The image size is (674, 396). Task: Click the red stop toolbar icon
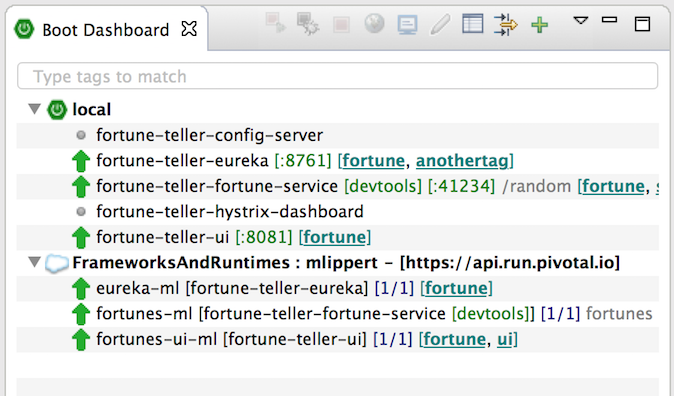pyautogui.click(x=341, y=25)
